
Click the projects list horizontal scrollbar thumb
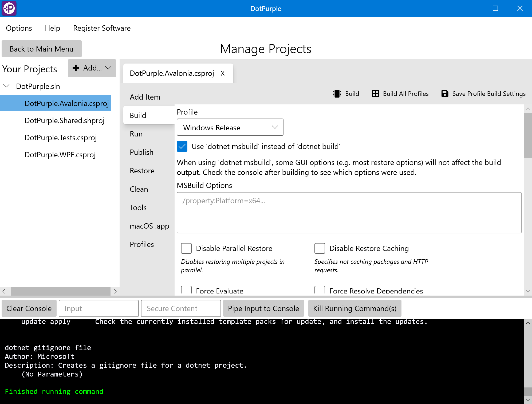61,291
